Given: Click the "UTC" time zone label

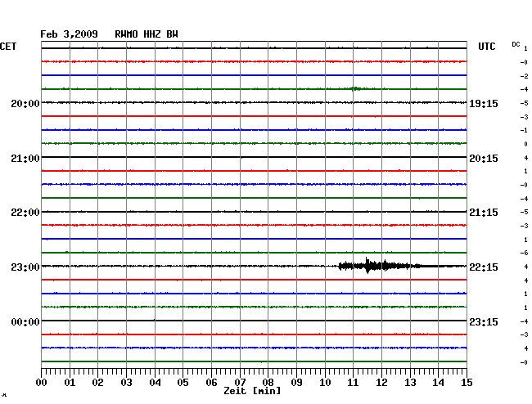Looking at the screenshot, I should 486,47.
